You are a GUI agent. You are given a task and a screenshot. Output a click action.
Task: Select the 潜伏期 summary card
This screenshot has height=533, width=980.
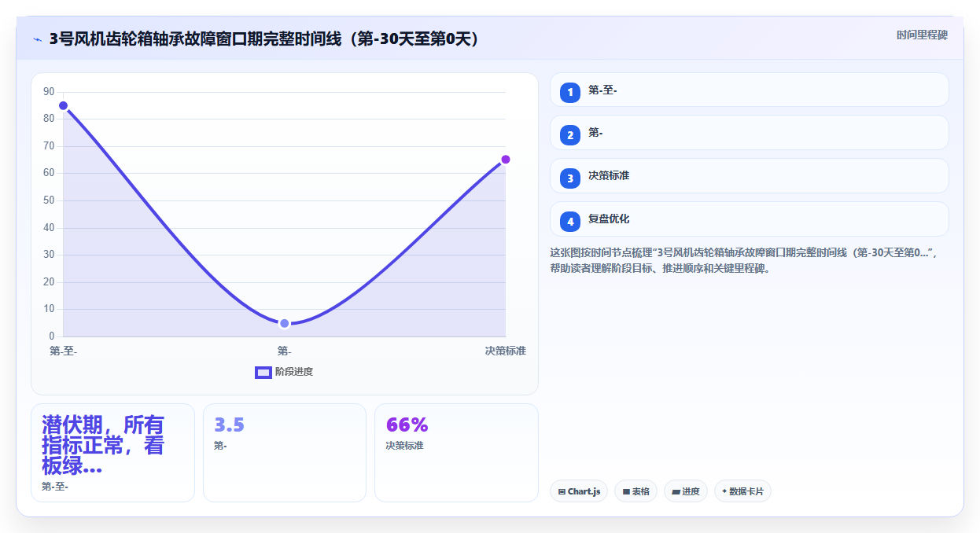[x=112, y=452]
